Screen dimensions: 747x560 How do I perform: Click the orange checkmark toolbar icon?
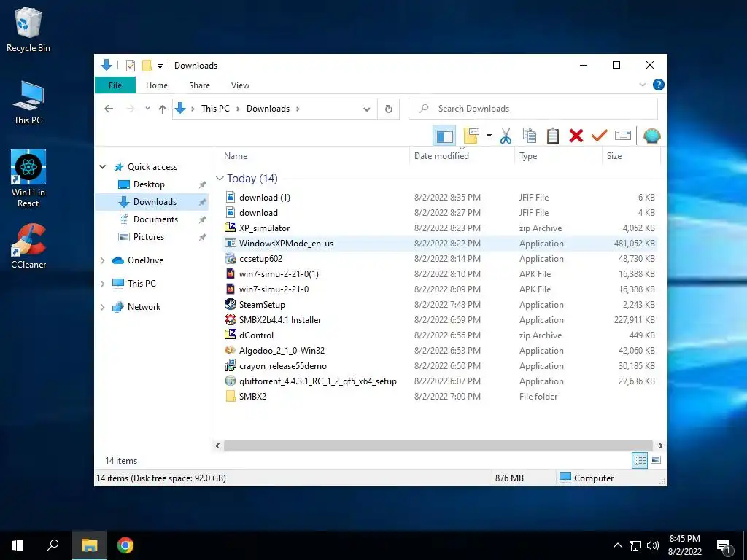coord(600,136)
